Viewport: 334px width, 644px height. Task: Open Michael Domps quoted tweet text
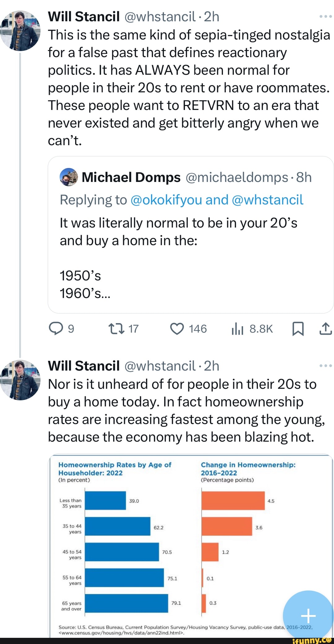(178, 232)
